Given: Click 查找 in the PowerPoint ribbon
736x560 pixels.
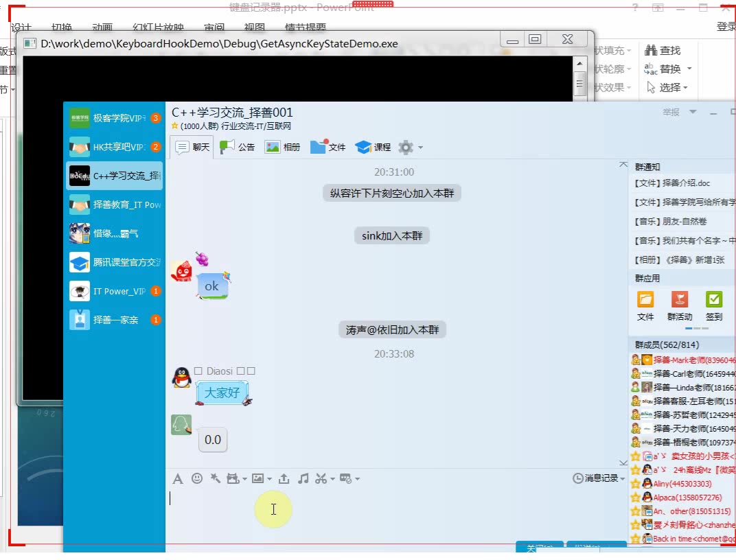Looking at the screenshot, I should [663, 50].
